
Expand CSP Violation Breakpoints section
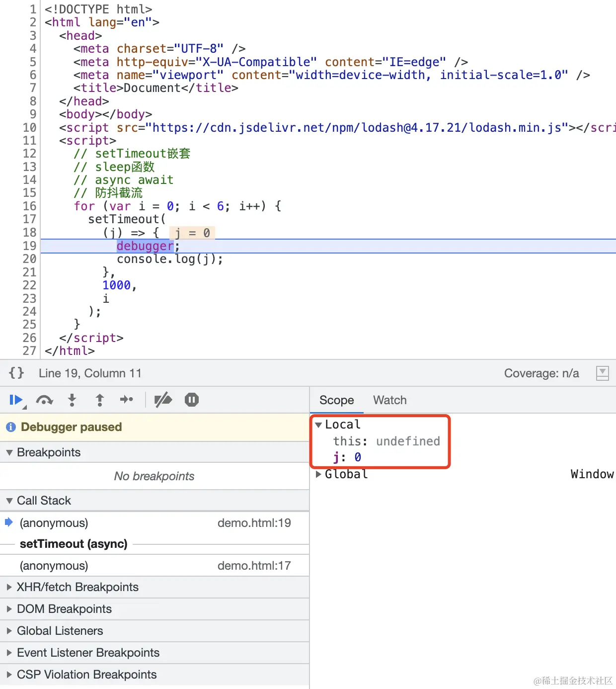(154, 675)
